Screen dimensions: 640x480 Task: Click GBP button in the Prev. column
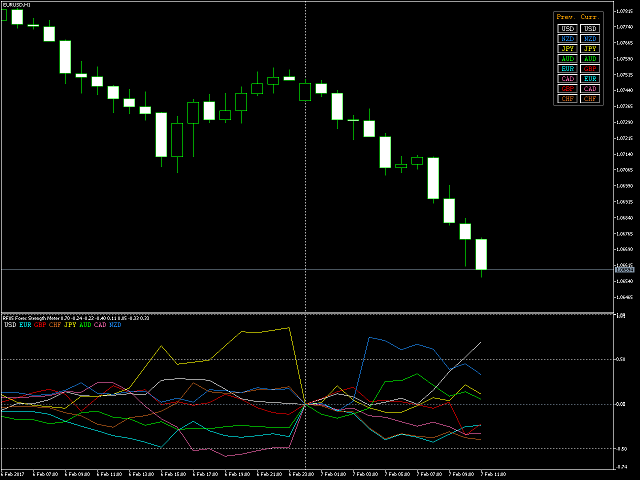(568, 88)
